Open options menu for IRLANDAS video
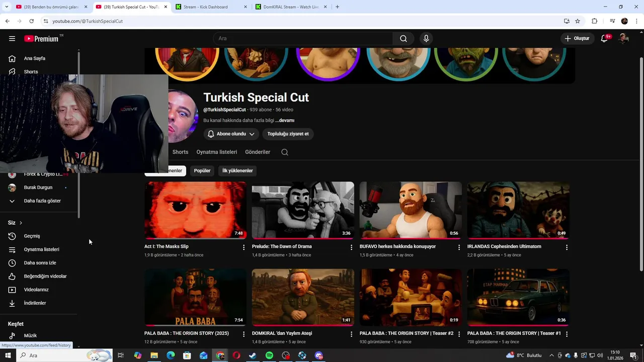 (x=567, y=247)
